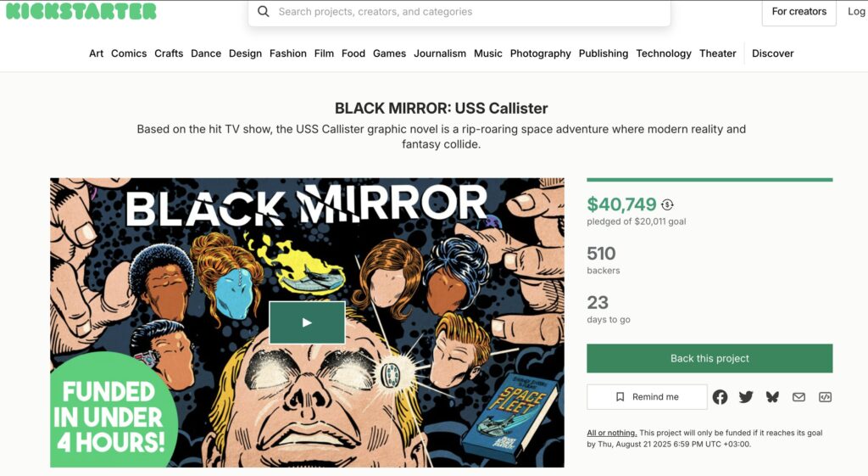Share the project via email icon
The image size is (868, 476).
click(x=798, y=397)
